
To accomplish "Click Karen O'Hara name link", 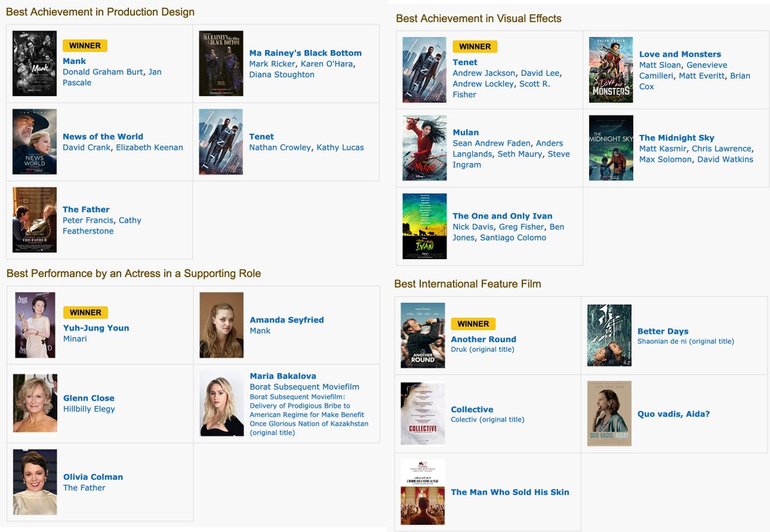I will click(326, 64).
